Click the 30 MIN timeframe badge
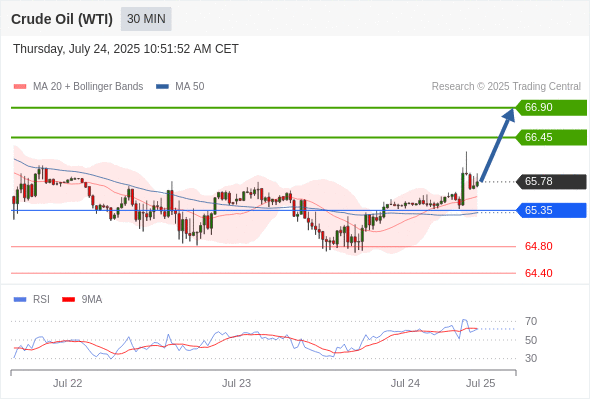 (x=146, y=19)
